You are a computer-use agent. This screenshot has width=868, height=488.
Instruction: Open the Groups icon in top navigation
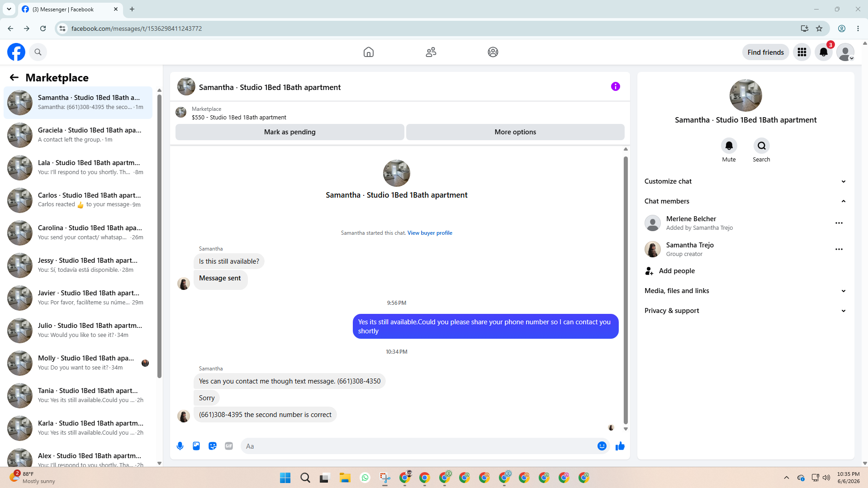[x=493, y=52]
